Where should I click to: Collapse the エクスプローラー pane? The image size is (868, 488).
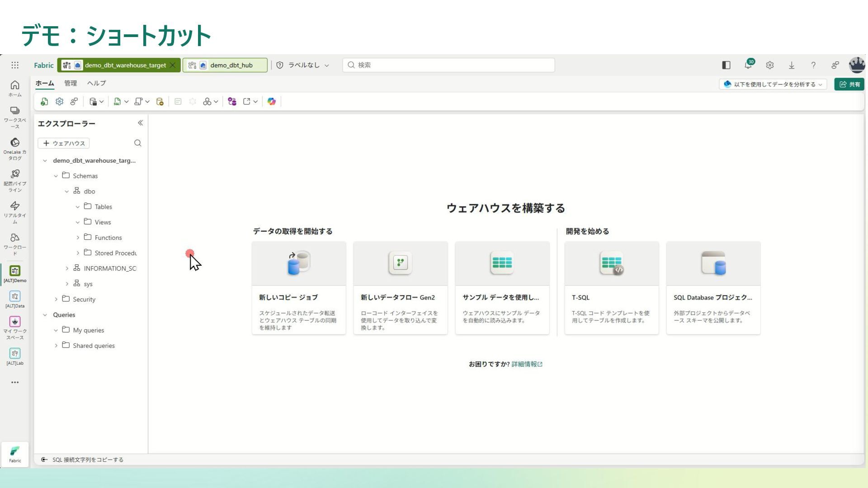click(x=140, y=123)
